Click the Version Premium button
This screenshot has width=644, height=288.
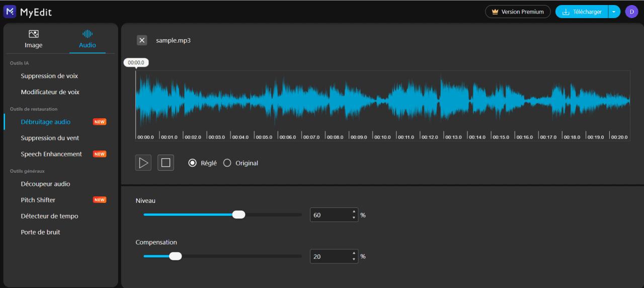coord(518,12)
